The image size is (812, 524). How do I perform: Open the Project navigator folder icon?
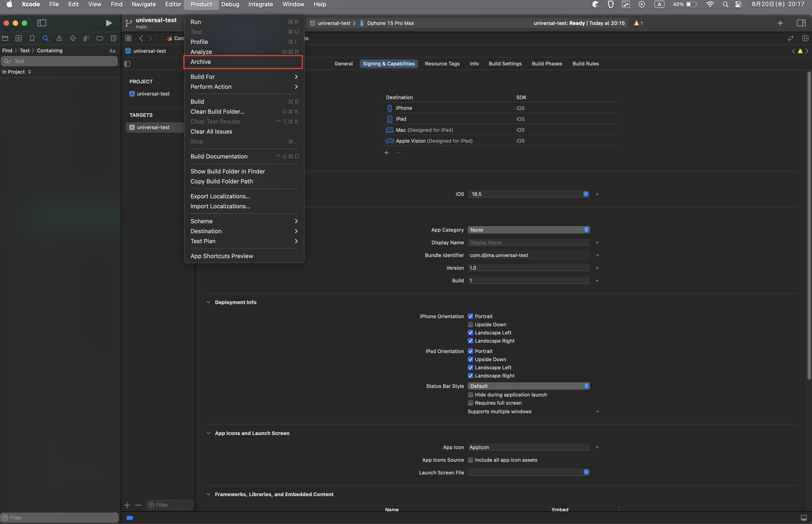click(5, 38)
